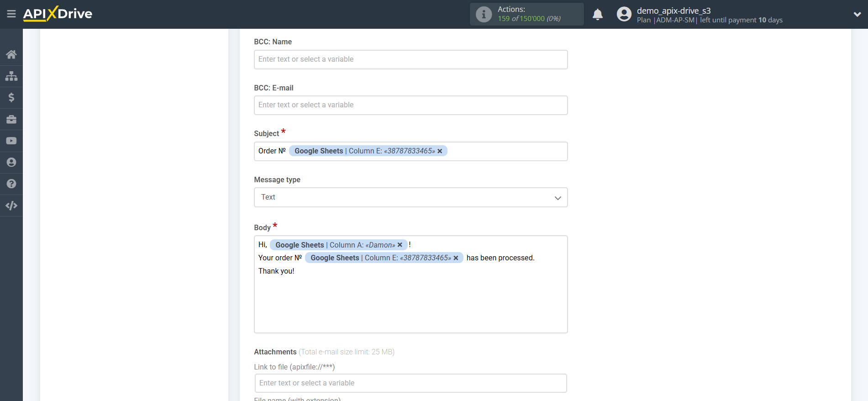
Task: Focus the BCC: Name input field
Action: 410,59
